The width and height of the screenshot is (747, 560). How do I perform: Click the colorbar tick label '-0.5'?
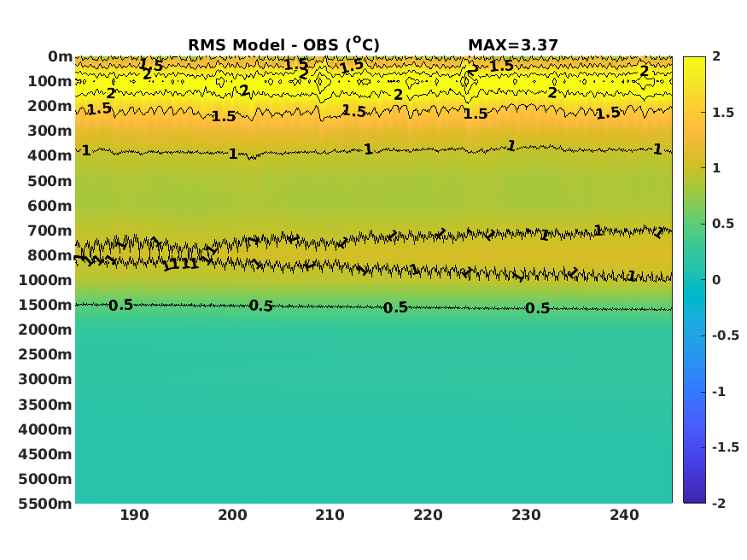(x=726, y=336)
